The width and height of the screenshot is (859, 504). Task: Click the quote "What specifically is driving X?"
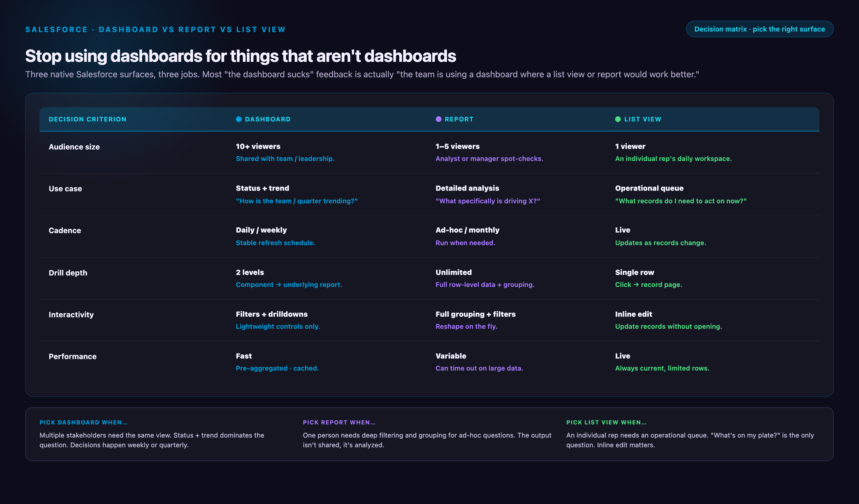tap(487, 201)
